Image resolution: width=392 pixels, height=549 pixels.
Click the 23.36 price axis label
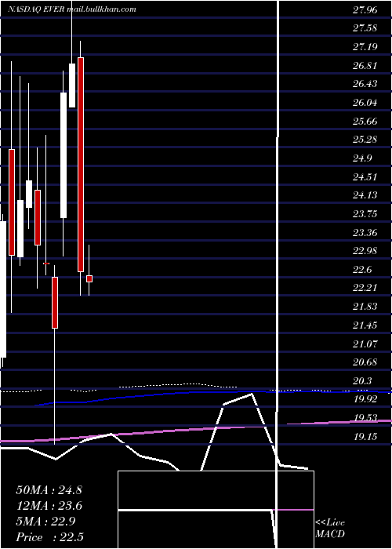pos(365,232)
